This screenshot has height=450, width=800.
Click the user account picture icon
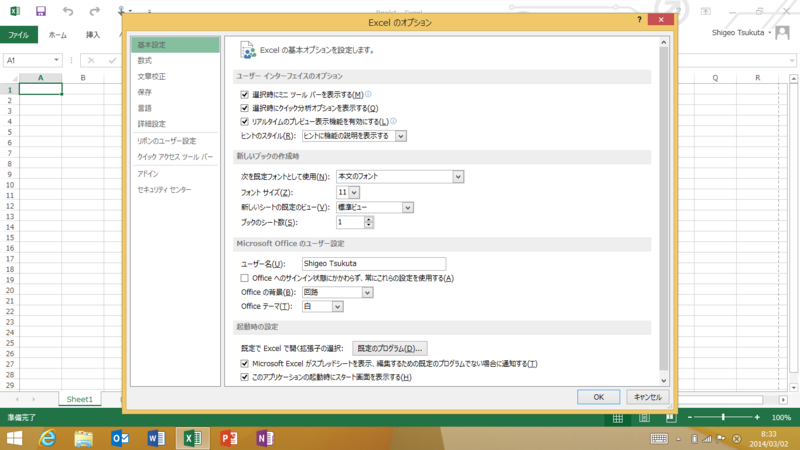coord(782,33)
